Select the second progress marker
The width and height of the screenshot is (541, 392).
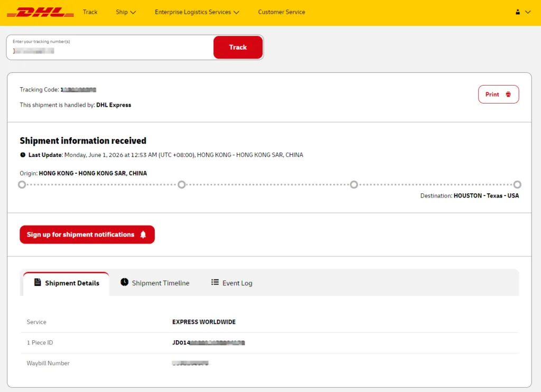[x=182, y=184]
